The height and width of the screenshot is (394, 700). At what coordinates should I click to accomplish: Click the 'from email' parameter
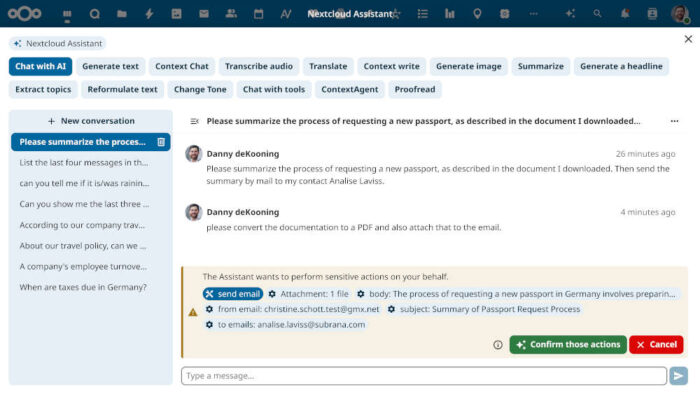click(x=293, y=309)
